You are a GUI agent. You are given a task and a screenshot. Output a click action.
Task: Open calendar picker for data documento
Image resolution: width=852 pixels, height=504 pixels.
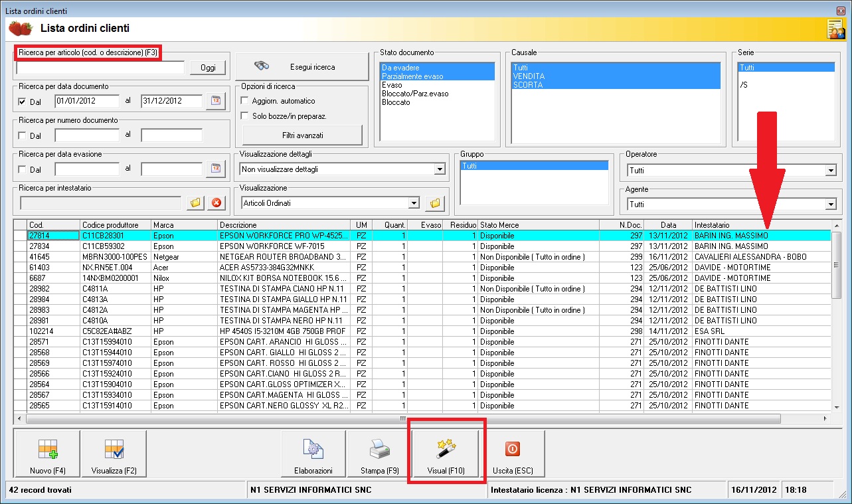pyautogui.click(x=215, y=101)
